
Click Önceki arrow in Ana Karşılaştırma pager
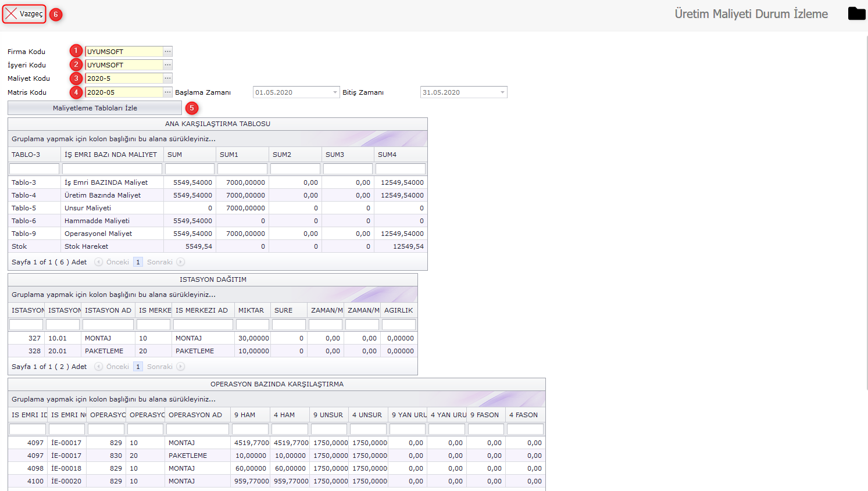(x=99, y=262)
